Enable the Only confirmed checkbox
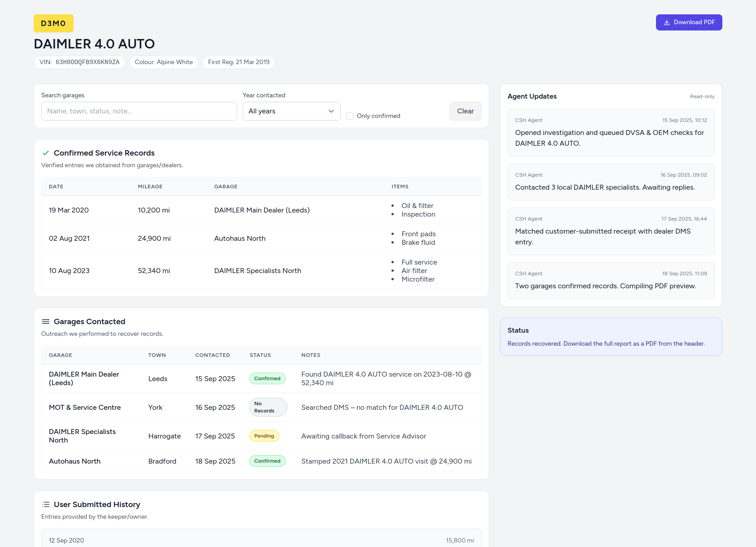Screen dimensions: 756x547 click(350, 116)
